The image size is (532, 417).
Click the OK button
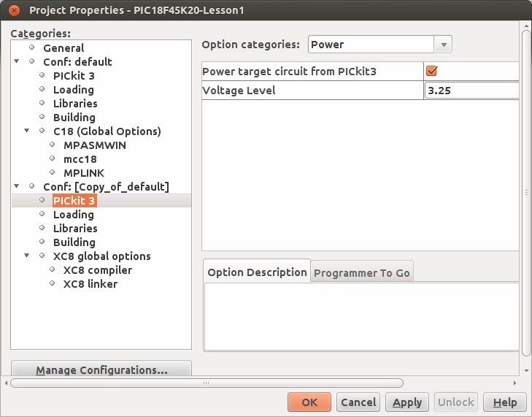pos(309,402)
